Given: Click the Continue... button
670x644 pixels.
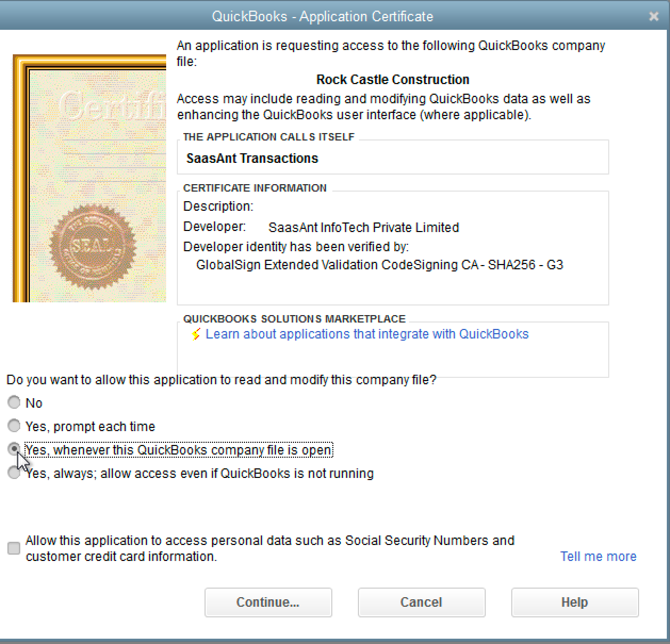Looking at the screenshot, I should [268, 602].
